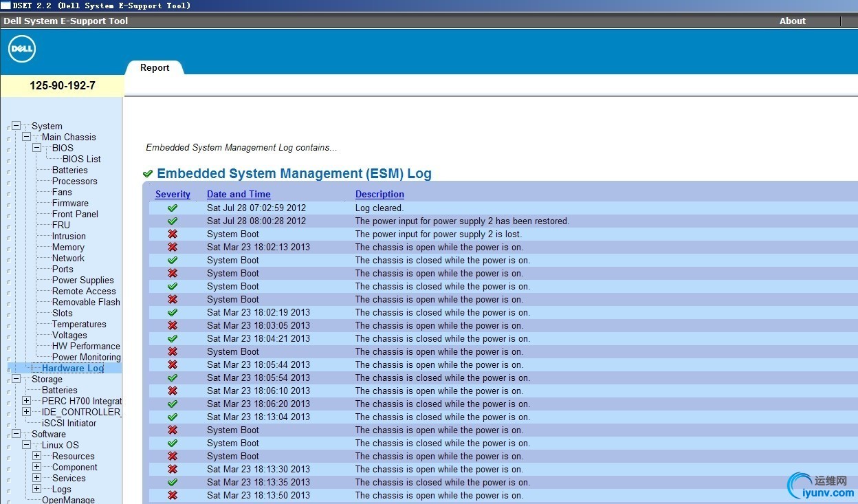The width and height of the screenshot is (858, 504).
Task: Click the red X icon at Sat Mar 23 18:13:50
Action: (x=173, y=495)
